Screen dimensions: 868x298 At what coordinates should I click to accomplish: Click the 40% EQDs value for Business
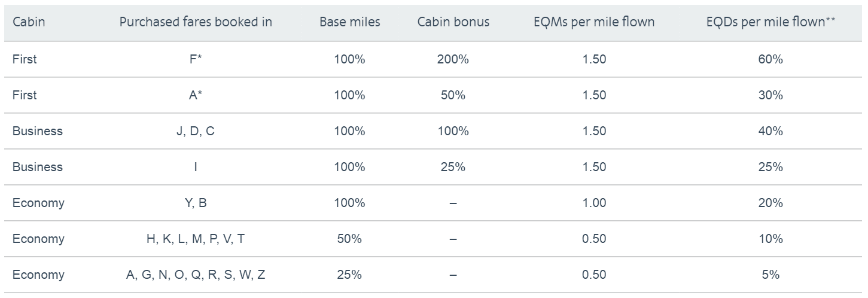771,131
